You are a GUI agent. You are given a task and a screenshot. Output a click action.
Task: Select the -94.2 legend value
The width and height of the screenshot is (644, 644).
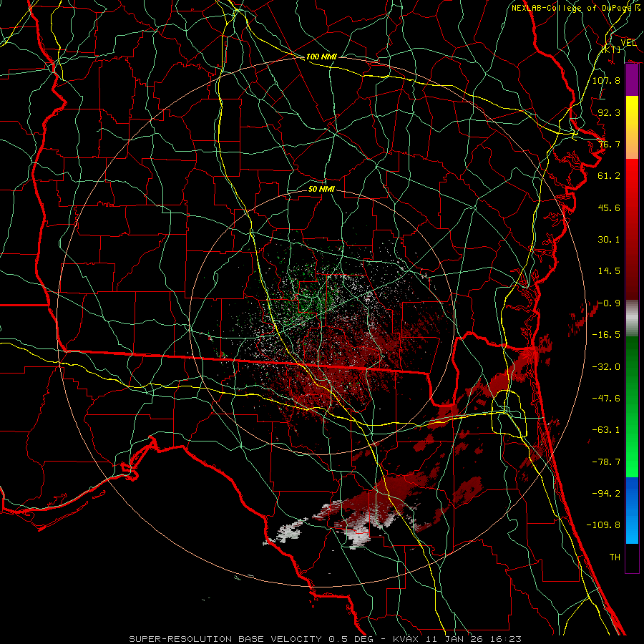click(x=606, y=494)
